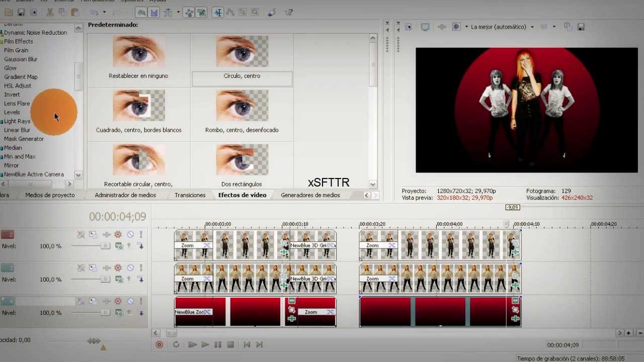The height and width of the screenshot is (362, 644).
Task: Select the Envelope edit tool
Action: [x=230, y=12]
